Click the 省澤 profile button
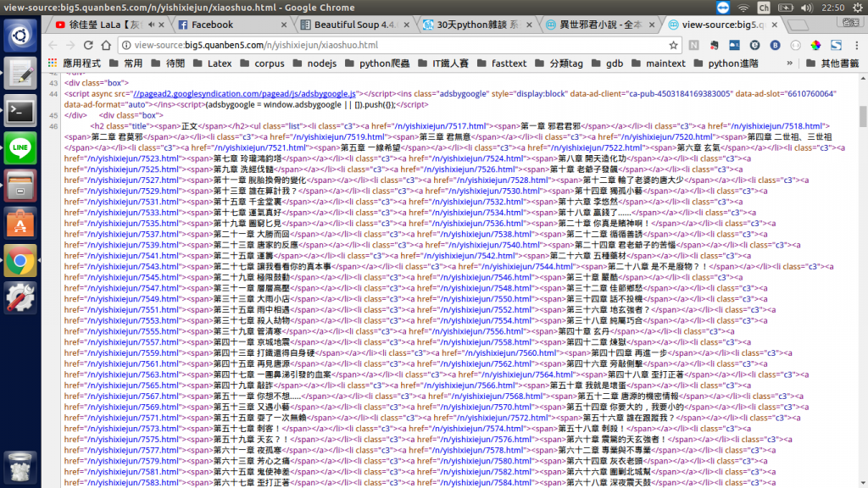The height and width of the screenshot is (488, 868). coord(850,22)
